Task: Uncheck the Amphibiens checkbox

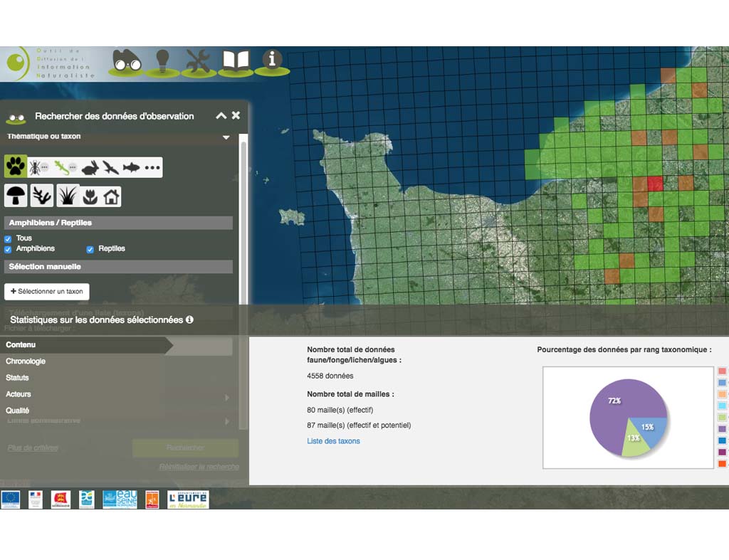Action: point(9,250)
